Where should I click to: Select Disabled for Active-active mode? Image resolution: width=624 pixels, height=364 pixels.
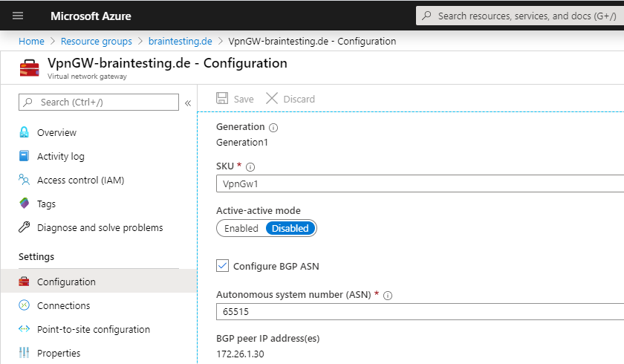coord(290,228)
